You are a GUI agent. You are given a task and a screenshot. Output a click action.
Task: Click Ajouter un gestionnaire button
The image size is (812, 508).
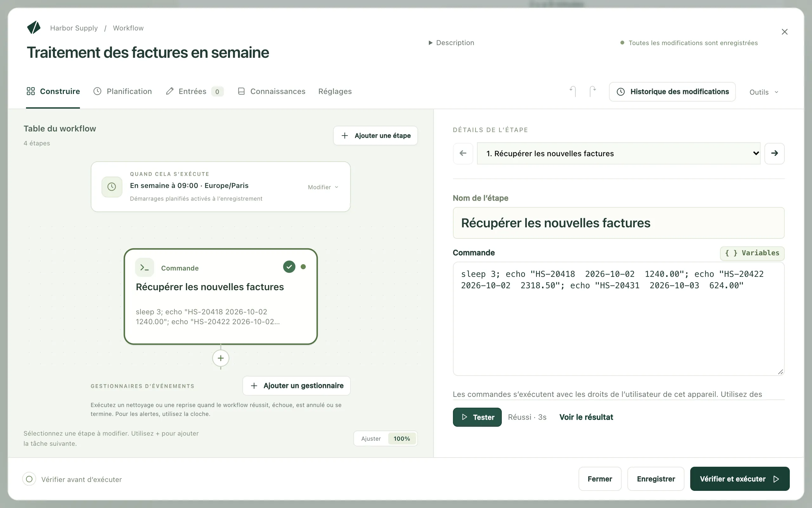[297, 386]
